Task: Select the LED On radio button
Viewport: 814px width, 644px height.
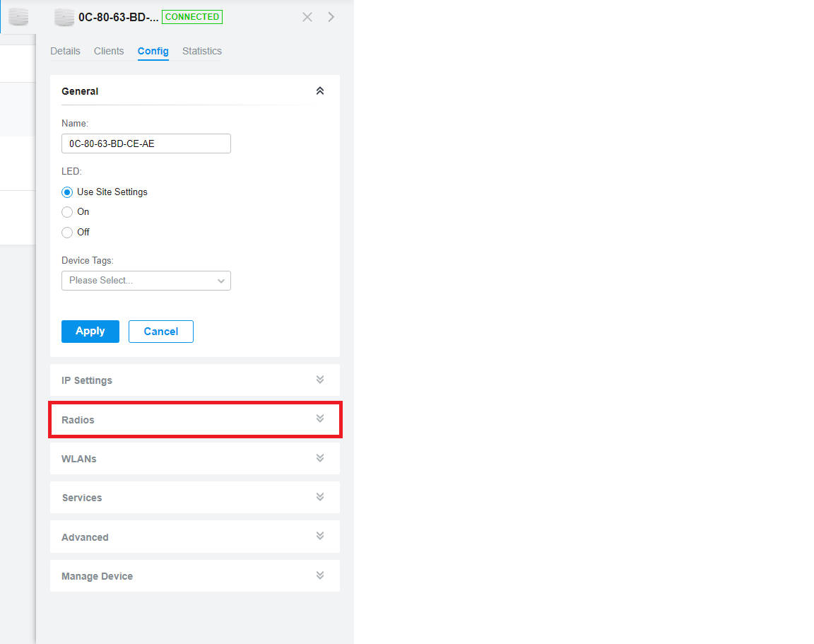Action: [67, 212]
